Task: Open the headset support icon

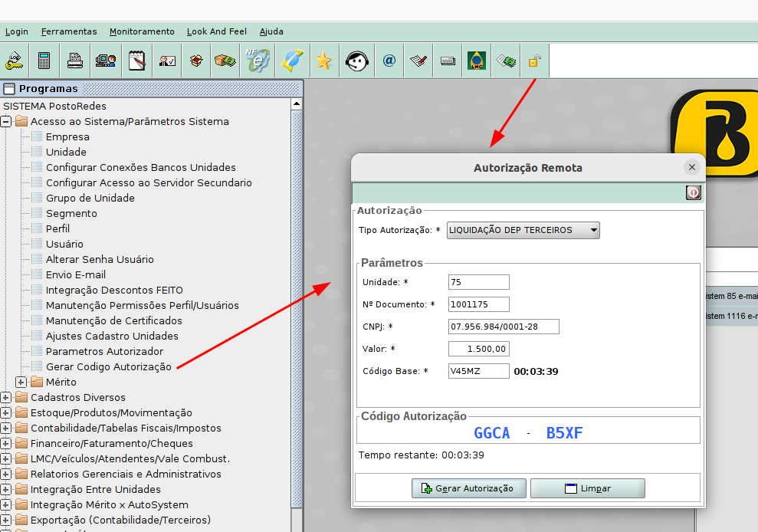Action: [356, 61]
